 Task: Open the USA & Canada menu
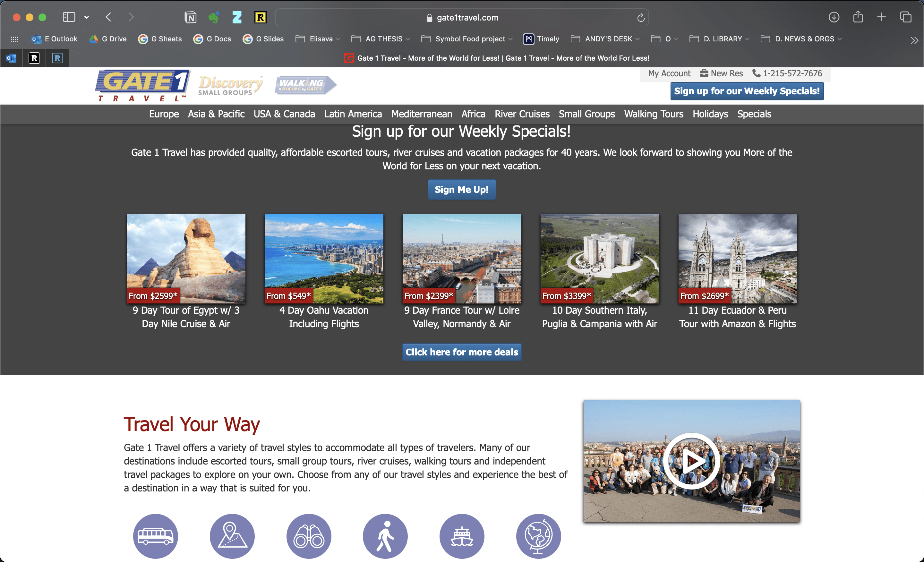(284, 114)
